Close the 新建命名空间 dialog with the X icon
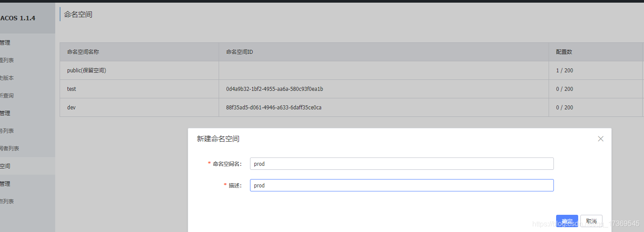644x232 pixels. (600, 138)
